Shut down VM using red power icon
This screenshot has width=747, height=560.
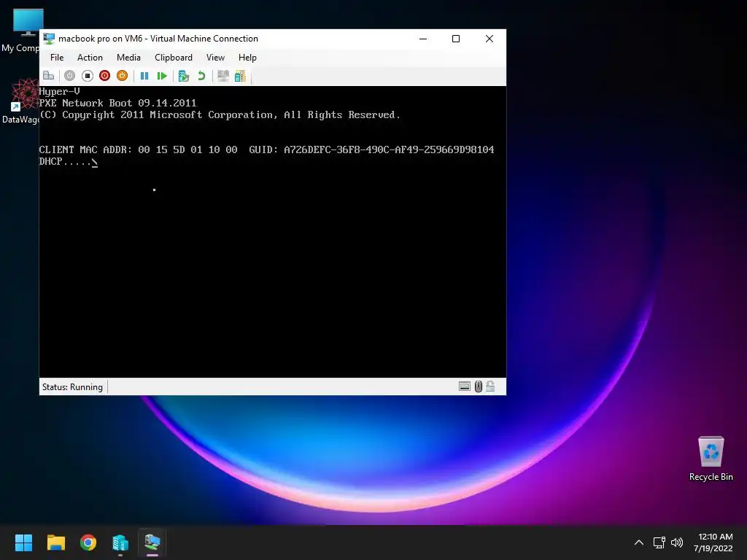coord(105,76)
